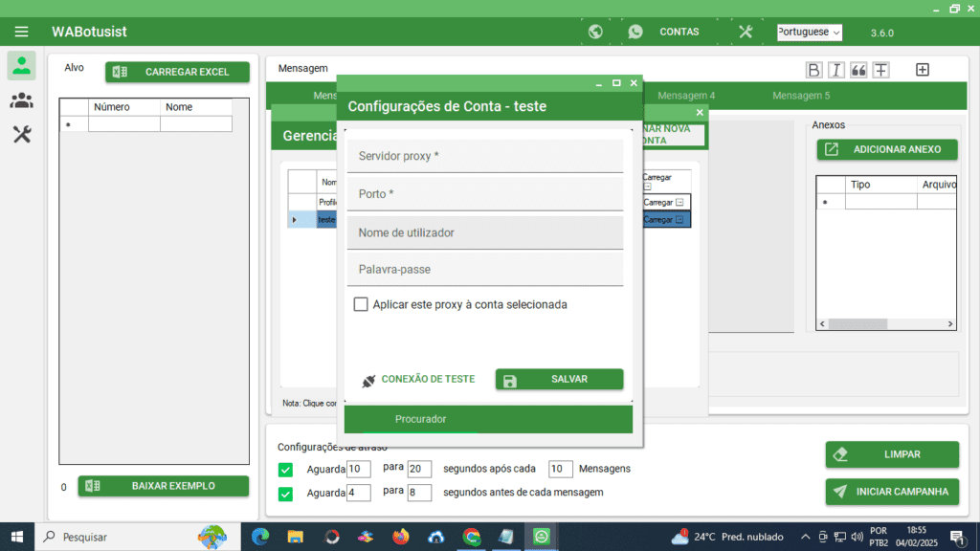Toggle the delay-after-messages checkbox
The width and height of the screenshot is (980, 551).
[x=285, y=469]
